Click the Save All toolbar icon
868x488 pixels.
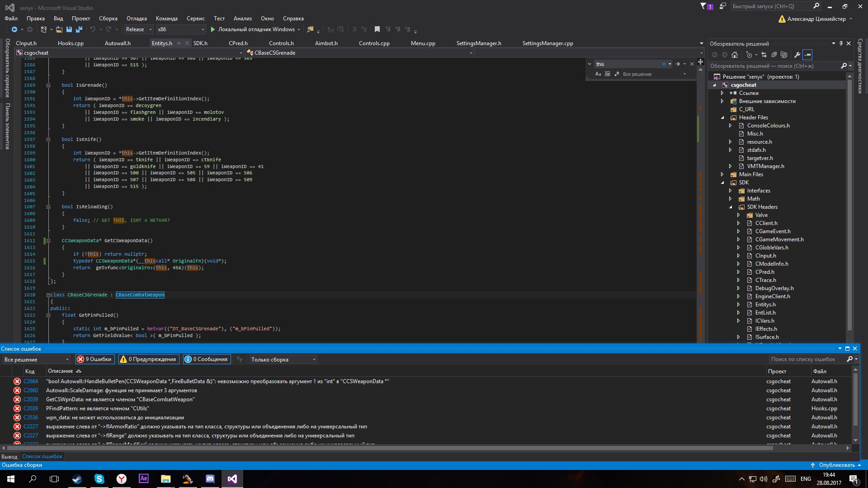79,29
